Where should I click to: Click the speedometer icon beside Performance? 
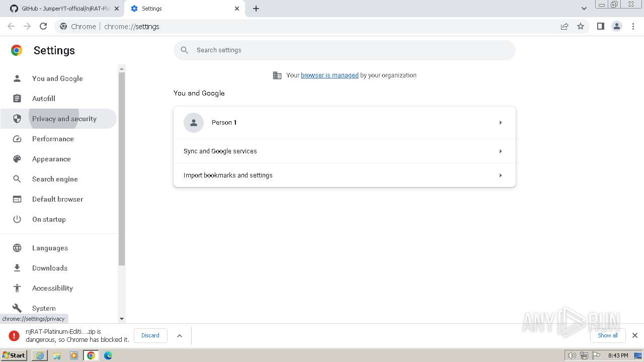17,139
